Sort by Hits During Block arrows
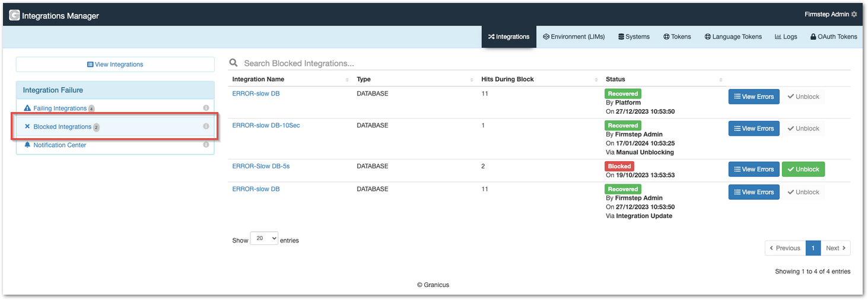 point(596,79)
